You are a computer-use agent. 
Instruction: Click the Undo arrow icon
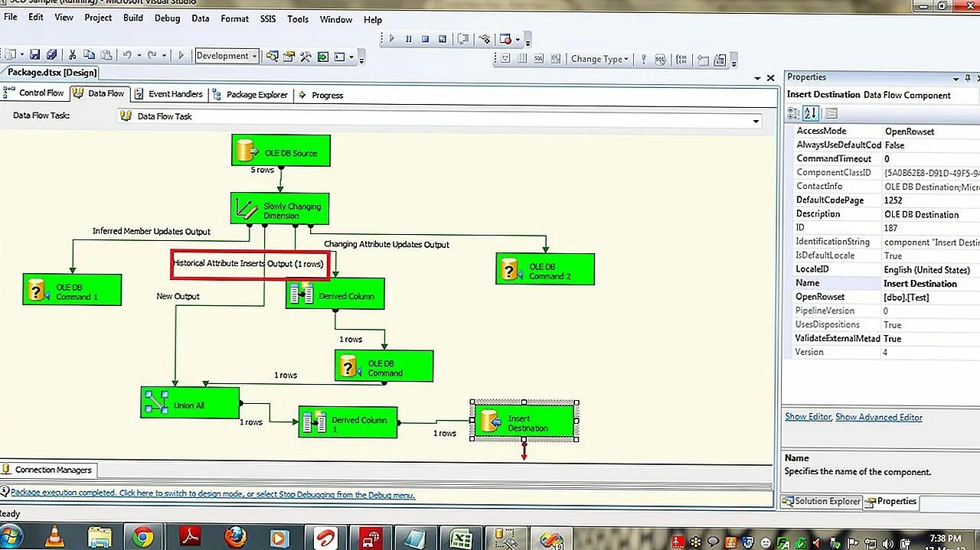point(127,55)
